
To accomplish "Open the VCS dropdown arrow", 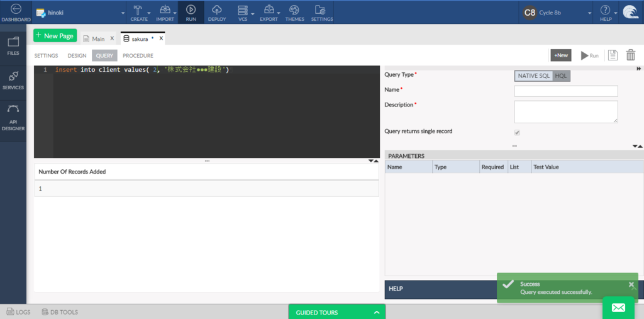I will [253, 14].
